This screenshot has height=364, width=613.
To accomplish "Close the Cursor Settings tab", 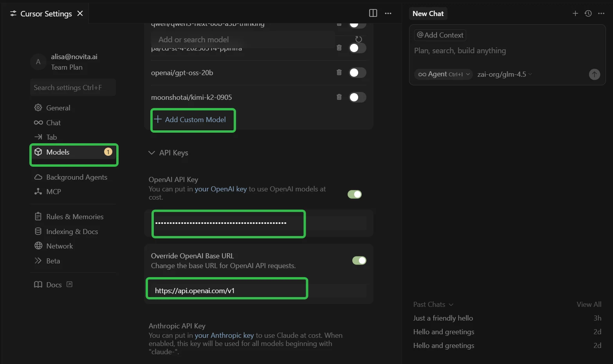I will pos(80,13).
